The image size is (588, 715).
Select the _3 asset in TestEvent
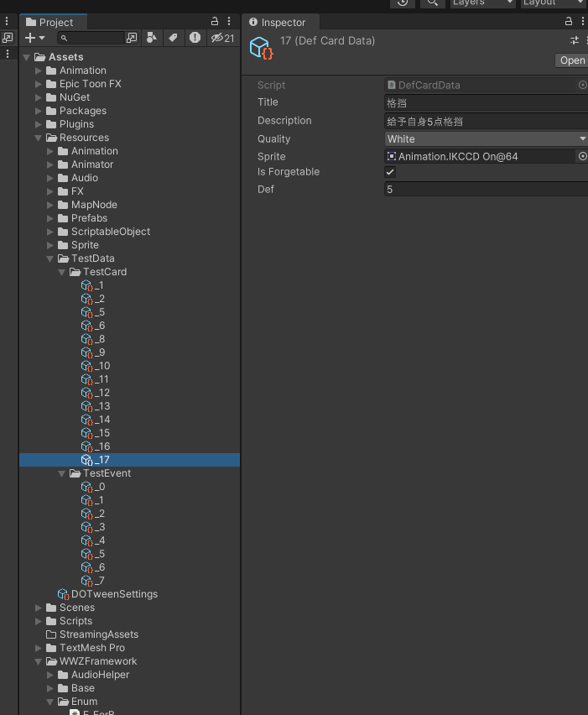coord(93,527)
